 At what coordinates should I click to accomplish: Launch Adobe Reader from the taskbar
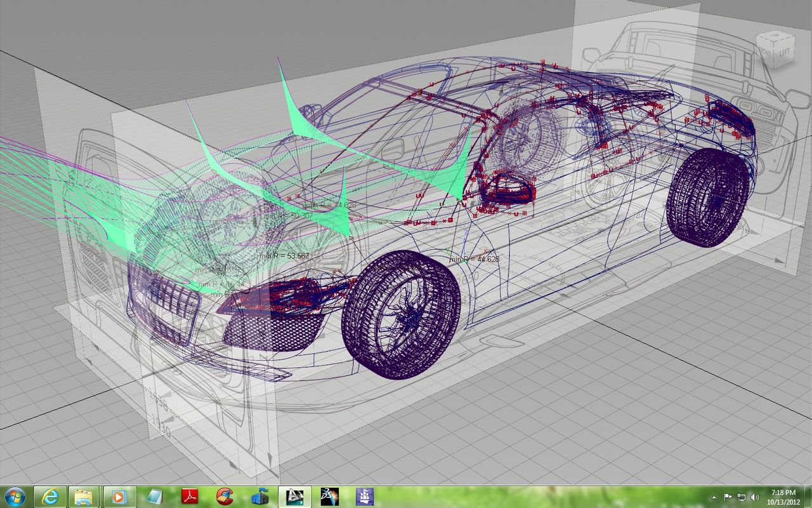click(190, 496)
